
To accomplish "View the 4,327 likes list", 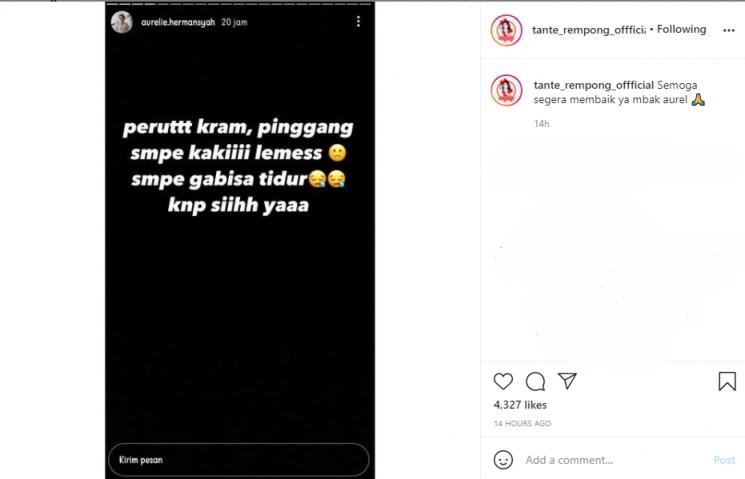I will (520, 405).
